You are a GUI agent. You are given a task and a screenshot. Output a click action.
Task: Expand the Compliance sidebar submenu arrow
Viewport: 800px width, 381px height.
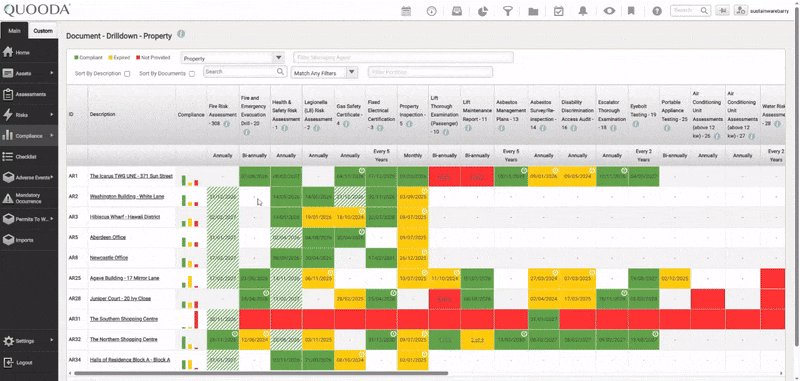click(52, 136)
